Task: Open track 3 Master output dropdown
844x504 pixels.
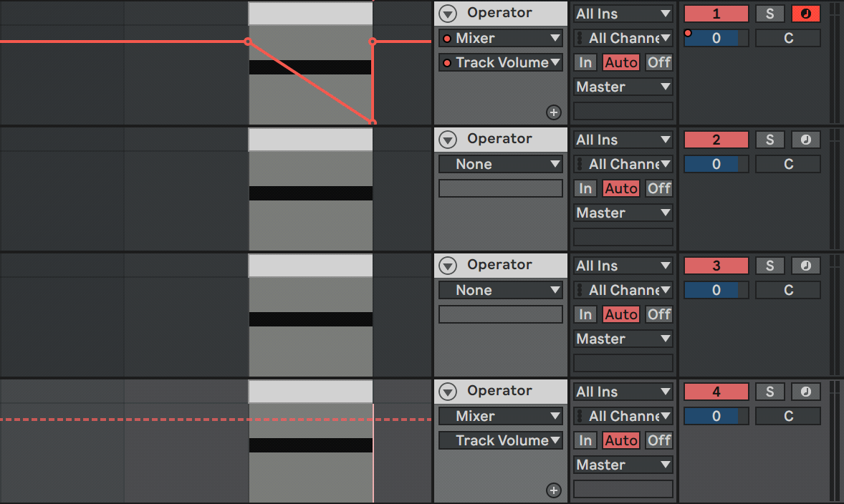Action: pos(623,339)
